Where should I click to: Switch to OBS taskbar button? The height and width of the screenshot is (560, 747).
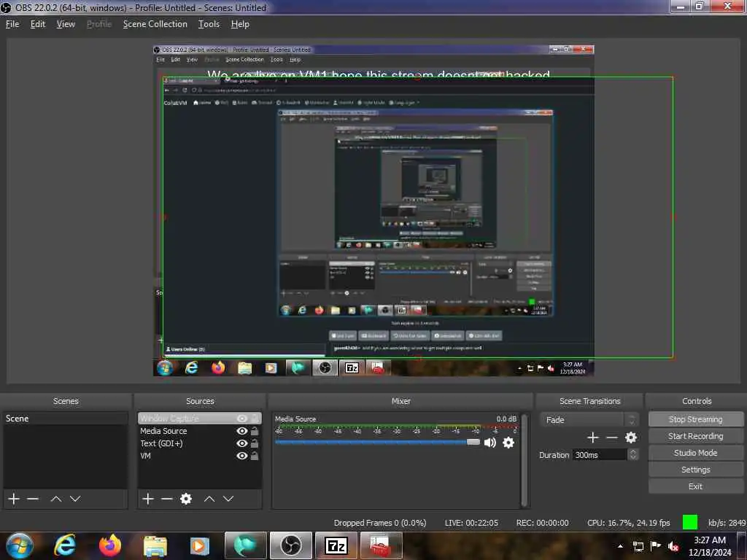click(x=290, y=545)
